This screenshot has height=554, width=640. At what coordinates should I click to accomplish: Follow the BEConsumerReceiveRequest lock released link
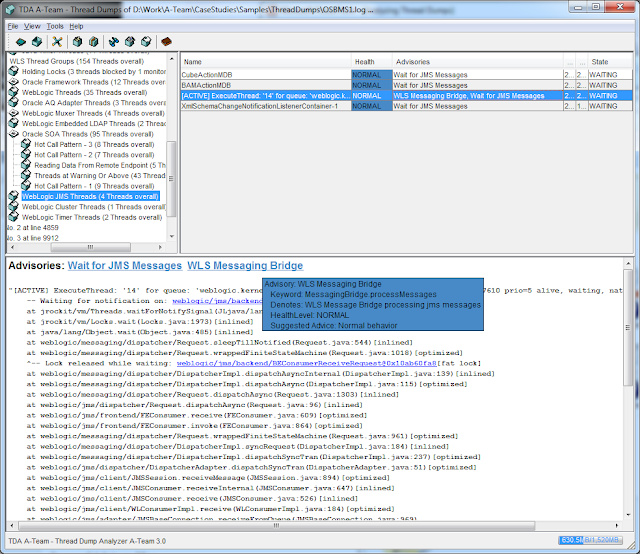307,363
